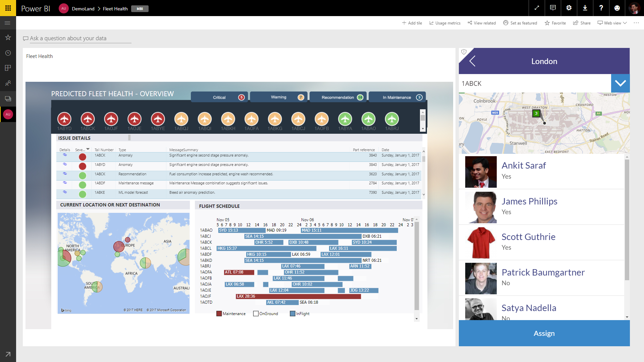
Task: Click the Favorites star in sidebar
Action: 8,38
